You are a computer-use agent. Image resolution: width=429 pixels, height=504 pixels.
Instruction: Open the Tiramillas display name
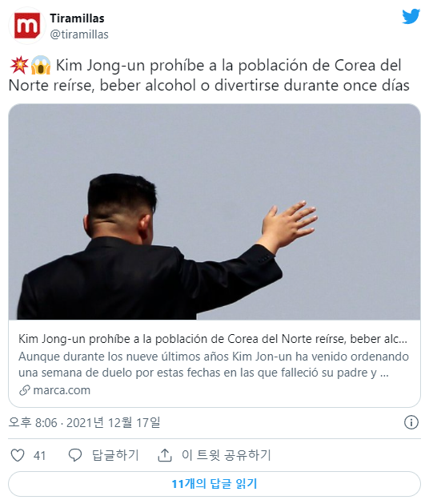click(77, 18)
